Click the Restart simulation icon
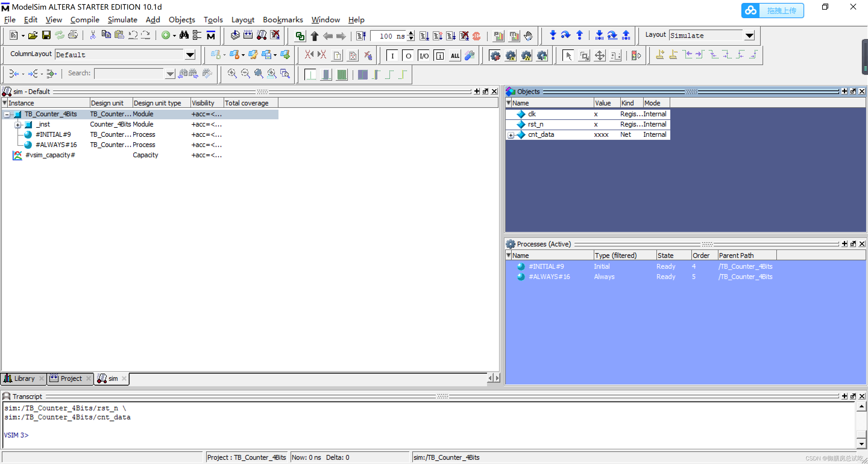 361,36
